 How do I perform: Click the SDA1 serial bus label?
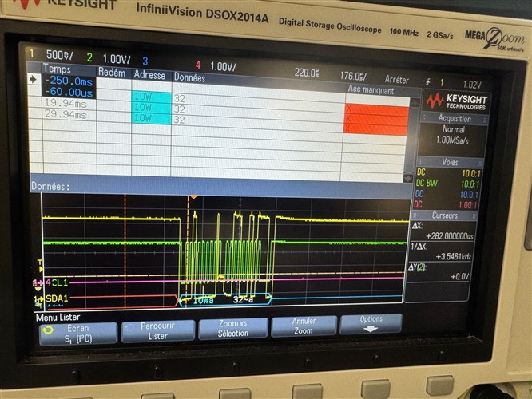click(57, 298)
